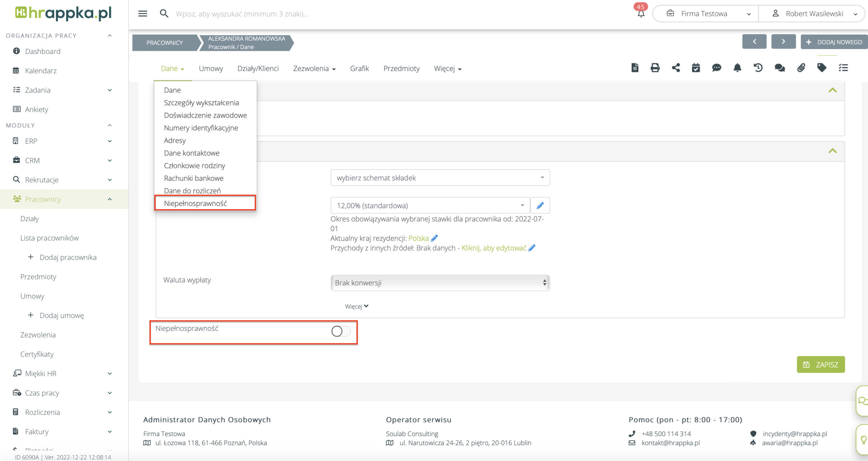The image size is (868, 461).
Task: Click the paperclip attachments icon
Action: tap(801, 68)
